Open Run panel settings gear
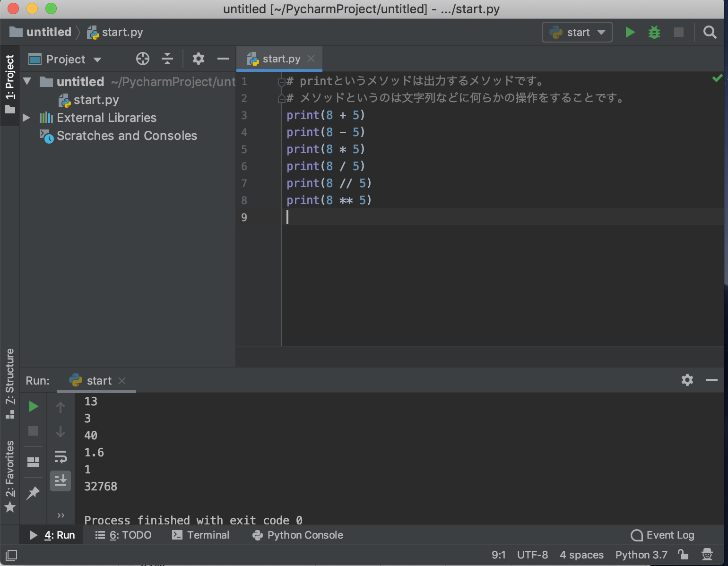This screenshot has height=566, width=728. [x=687, y=380]
